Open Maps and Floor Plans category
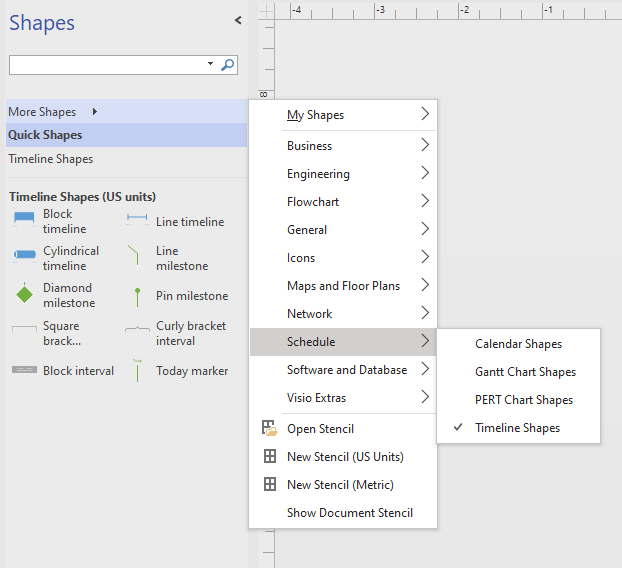Screen dimensions: 622x568 343,286
